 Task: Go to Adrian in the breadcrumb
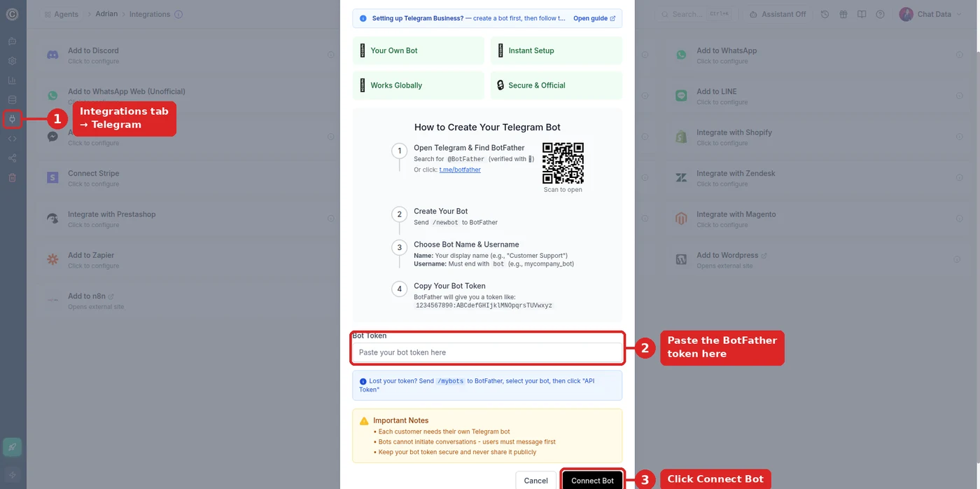coord(106,14)
